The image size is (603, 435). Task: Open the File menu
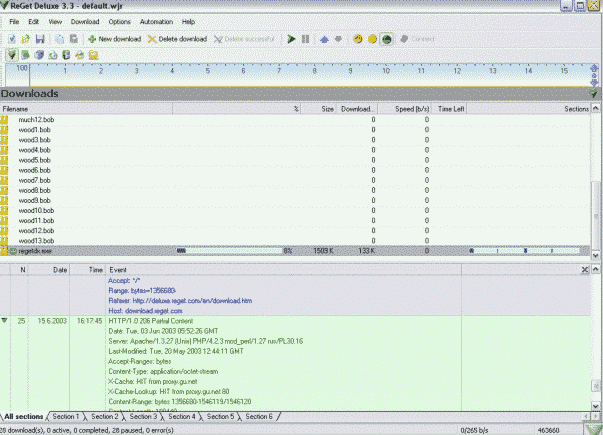point(14,22)
